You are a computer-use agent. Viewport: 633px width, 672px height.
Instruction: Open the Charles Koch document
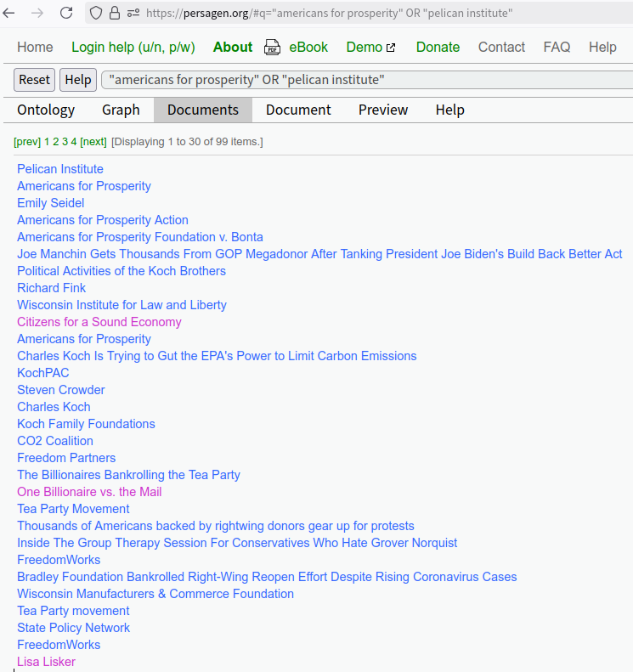[54, 407]
